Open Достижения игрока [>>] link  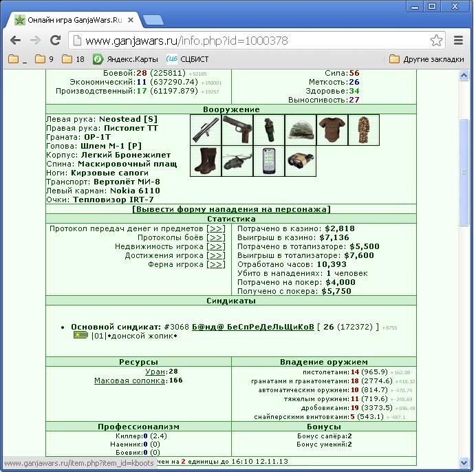click(x=216, y=255)
